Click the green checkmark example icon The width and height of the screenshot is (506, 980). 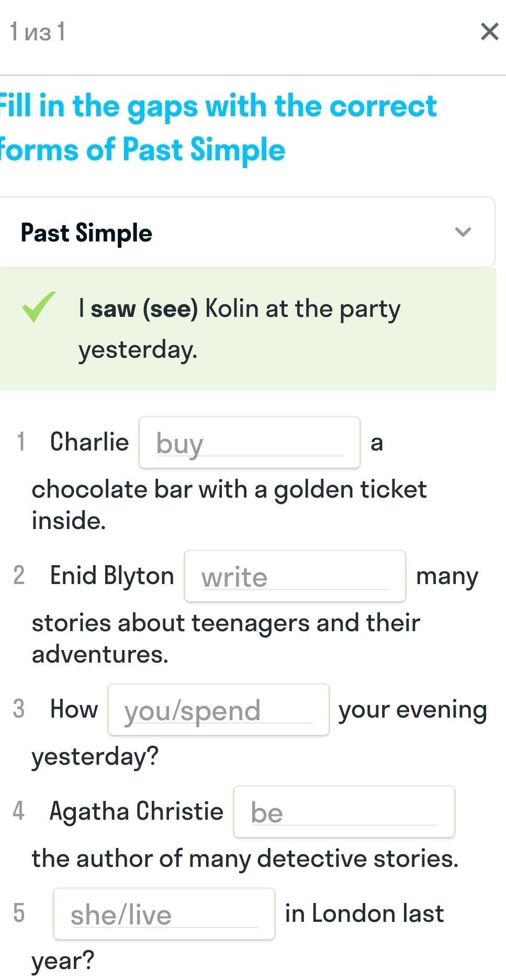point(38,307)
